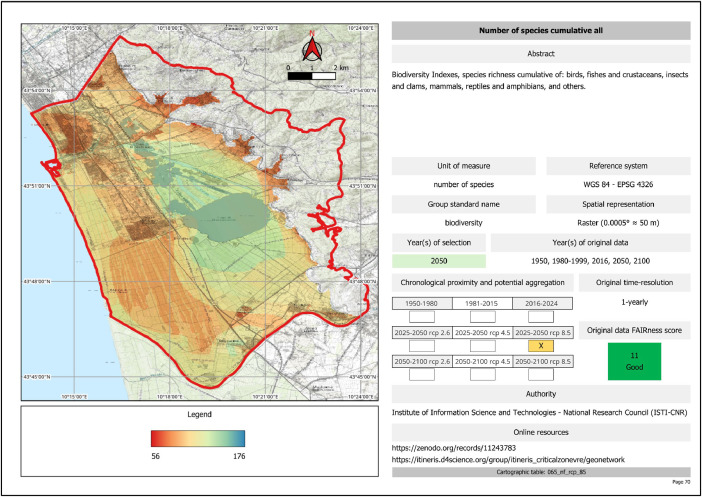Click the 'Page 70' page number
702x497 pixels.
point(681,482)
